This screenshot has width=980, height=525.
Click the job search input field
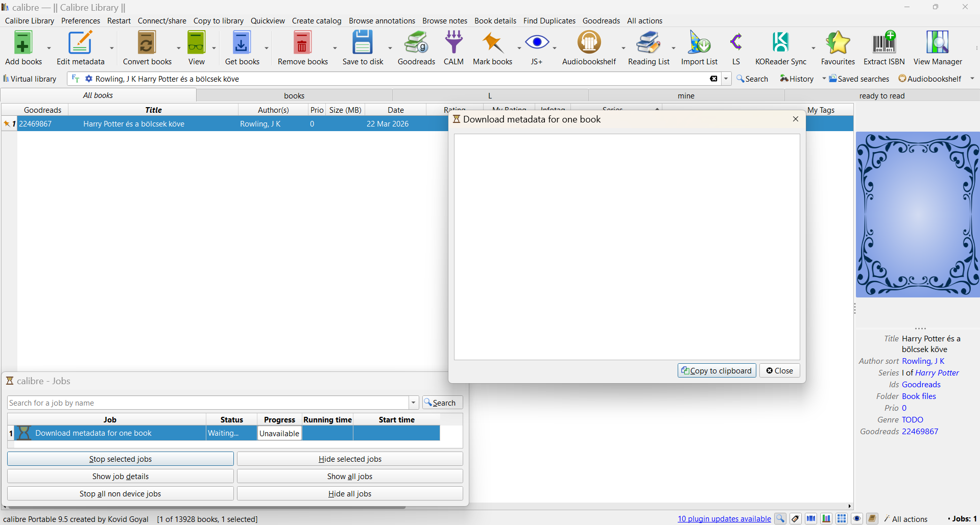[208, 403]
